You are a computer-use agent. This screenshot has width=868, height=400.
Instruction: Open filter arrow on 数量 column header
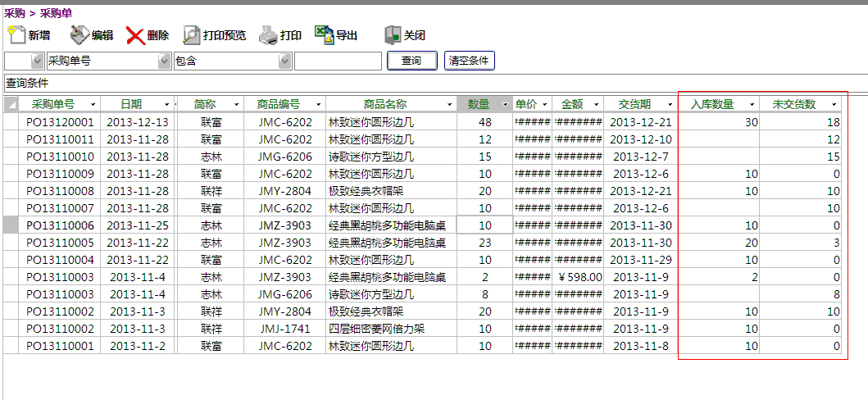(x=504, y=105)
